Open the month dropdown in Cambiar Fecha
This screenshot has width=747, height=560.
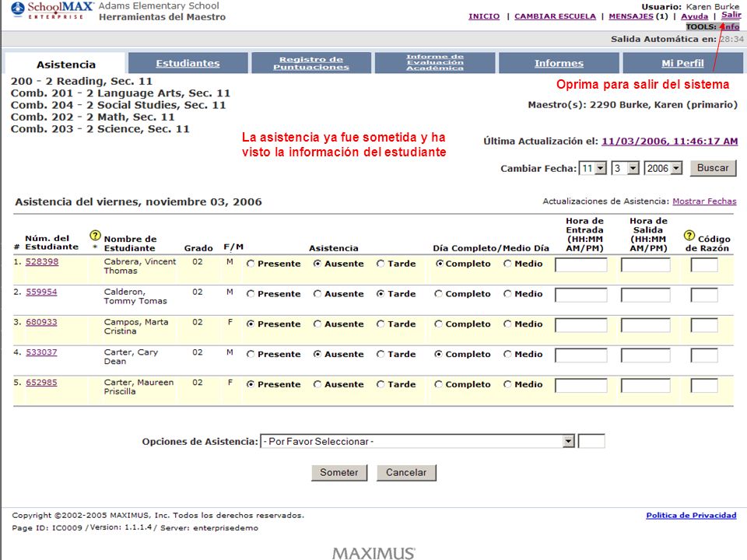click(593, 168)
